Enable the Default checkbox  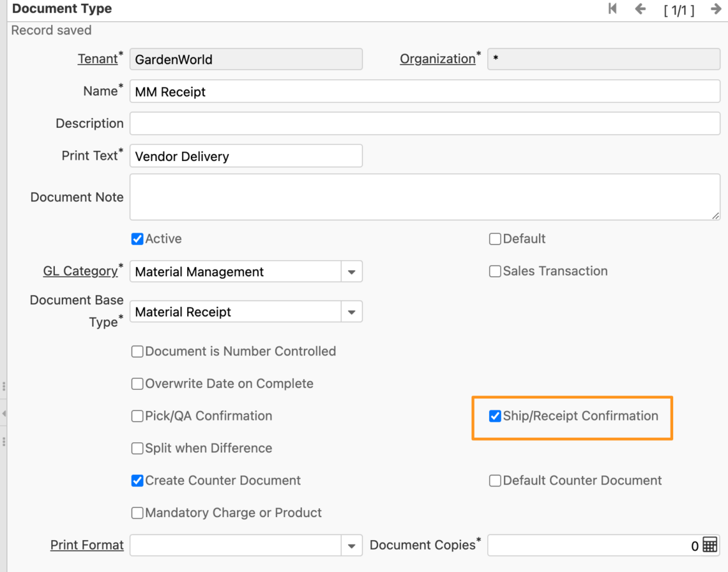495,238
